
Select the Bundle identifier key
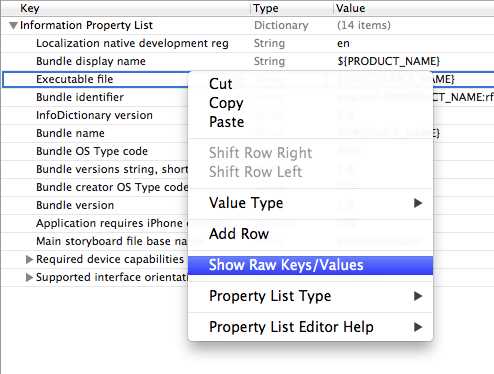point(80,97)
